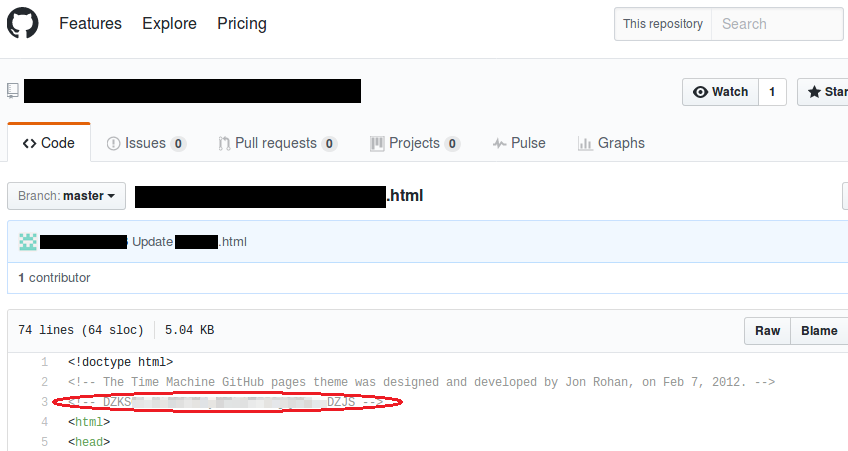Expand the Branch: master dropdown

click(66, 196)
